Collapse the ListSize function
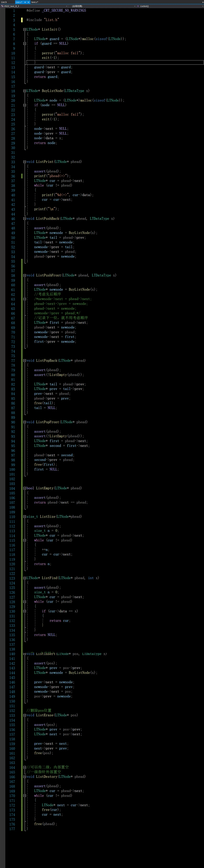Screen dimensions: 204x868 (x=25, y=517)
